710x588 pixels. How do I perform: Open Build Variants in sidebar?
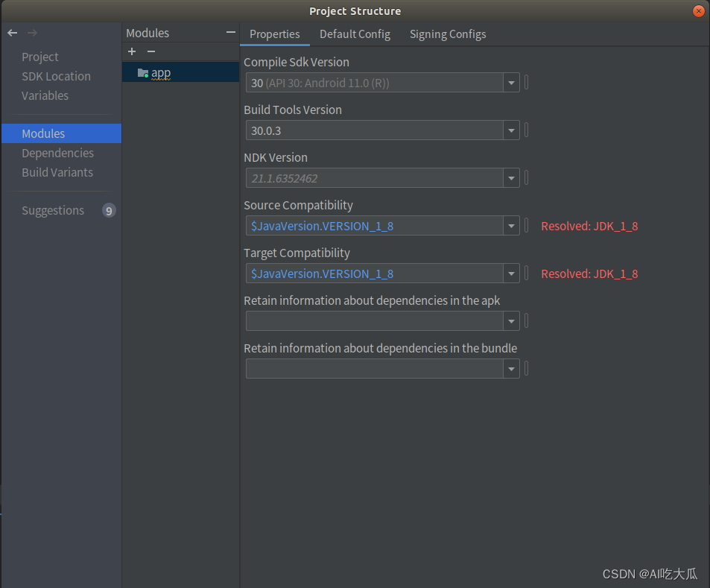(x=57, y=172)
